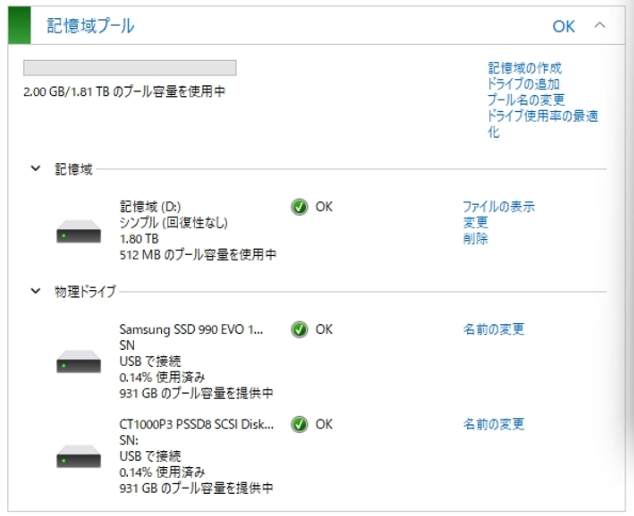This screenshot has width=634, height=516.
Task: Select the プール名の変更 link
Action: pyautogui.click(x=526, y=99)
